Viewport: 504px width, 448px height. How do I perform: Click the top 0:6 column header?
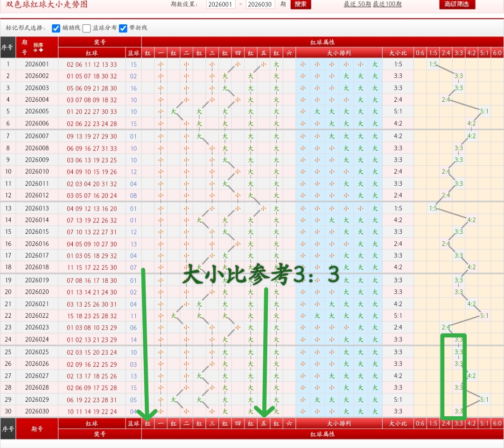coord(420,53)
